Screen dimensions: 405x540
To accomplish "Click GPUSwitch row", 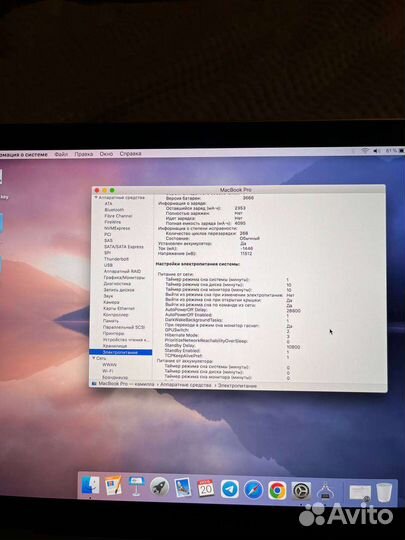I will 227,330.
